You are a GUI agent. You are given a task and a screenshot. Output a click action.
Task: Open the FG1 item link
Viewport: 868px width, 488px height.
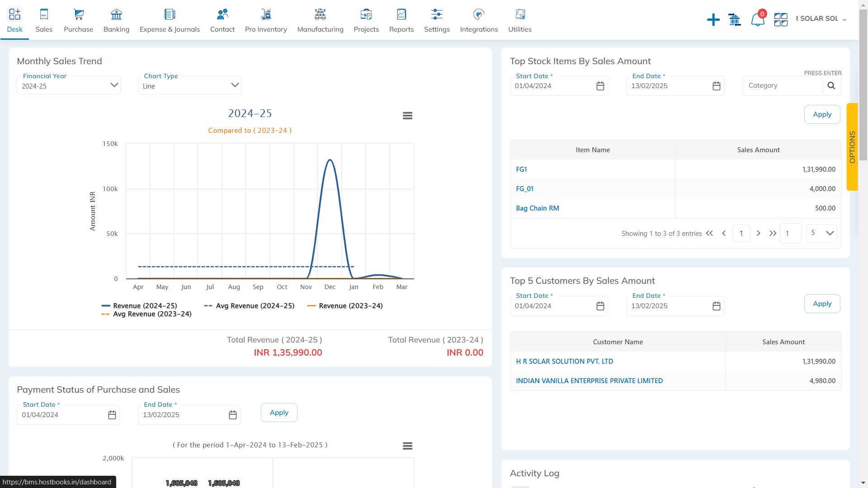521,169
